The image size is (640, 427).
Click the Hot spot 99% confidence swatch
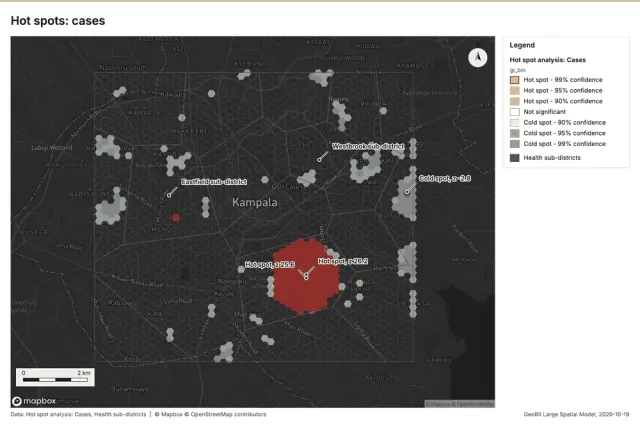coord(515,80)
